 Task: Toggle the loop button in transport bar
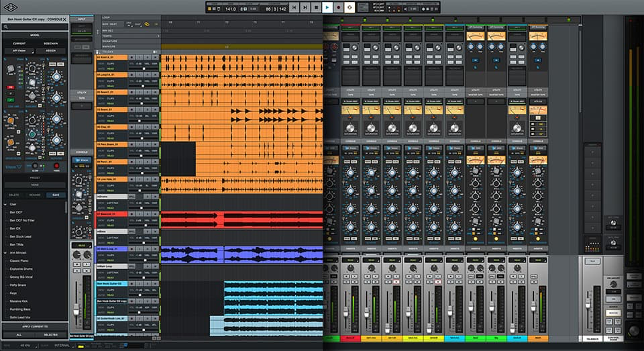click(350, 7)
